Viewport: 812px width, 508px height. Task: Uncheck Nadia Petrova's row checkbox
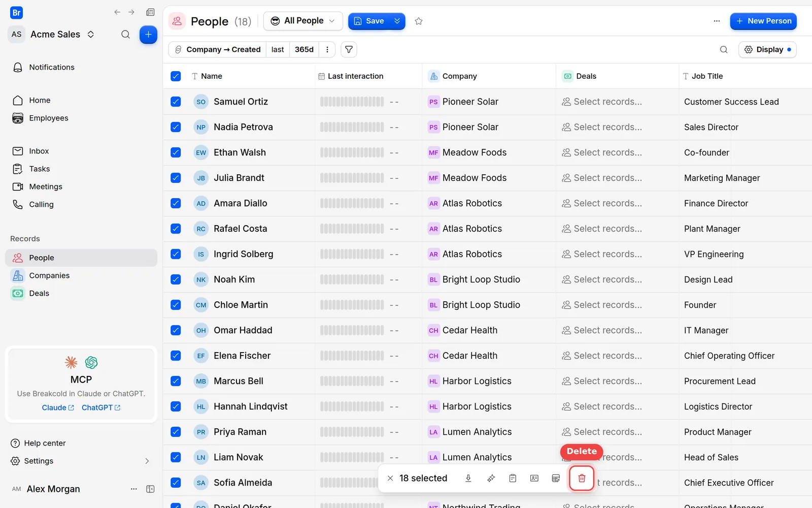click(x=176, y=127)
